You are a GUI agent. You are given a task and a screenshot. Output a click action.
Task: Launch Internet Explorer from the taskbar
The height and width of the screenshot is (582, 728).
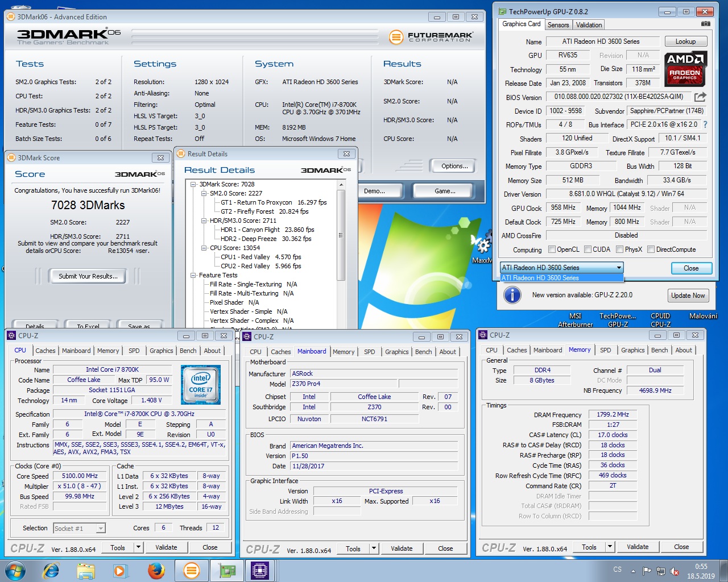(x=51, y=570)
